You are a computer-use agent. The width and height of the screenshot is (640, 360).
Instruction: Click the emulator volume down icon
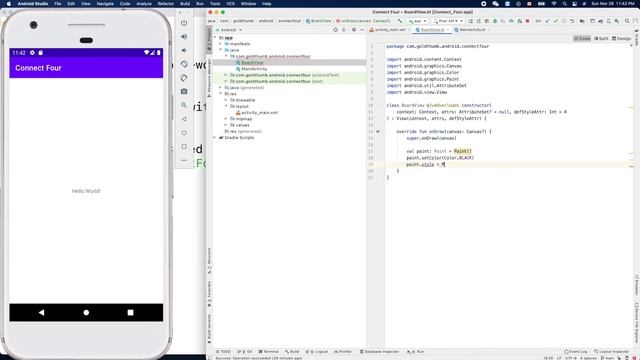(x=184, y=50)
